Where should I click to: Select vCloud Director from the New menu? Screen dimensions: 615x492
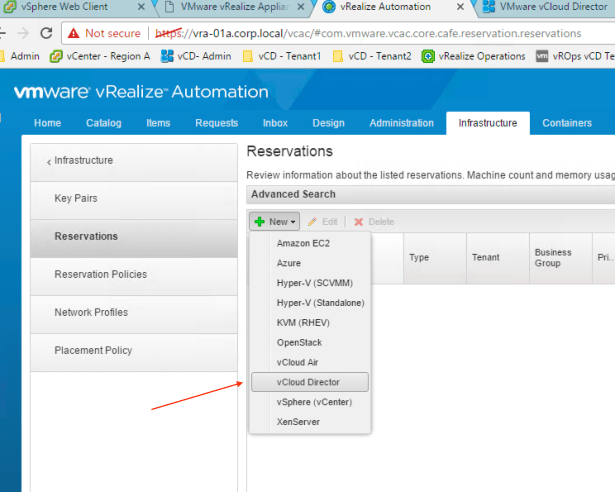pyautogui.click(x=309, y=382)
